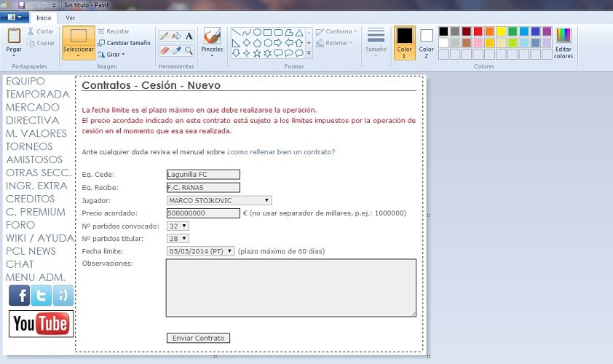The width and height of the screenshot is (613, 364).
Task: Open the Pinceles brush dropdown
Action: tap(212, 55)
